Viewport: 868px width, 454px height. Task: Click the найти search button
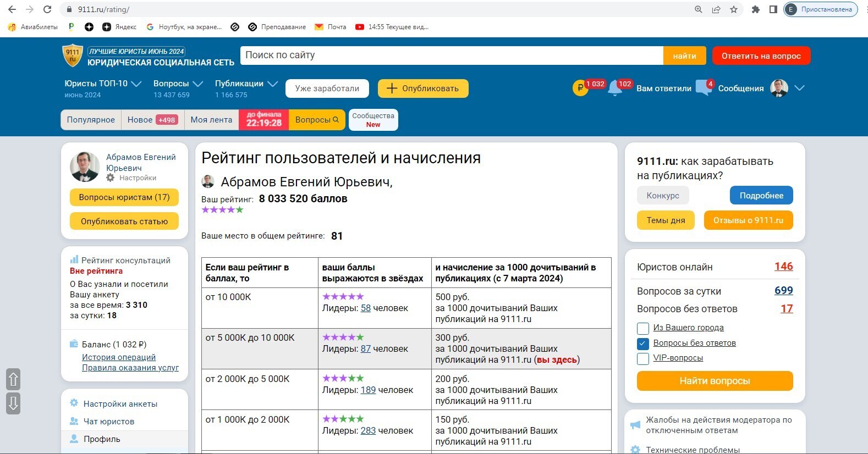coord(684,56)
